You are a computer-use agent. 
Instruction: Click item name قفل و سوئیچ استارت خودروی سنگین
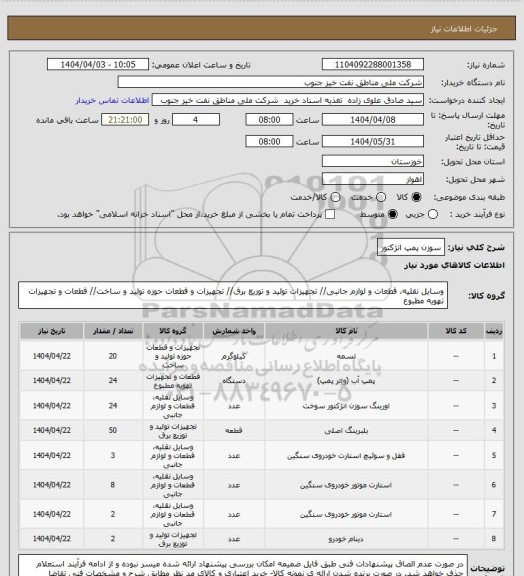coord(346,456)
